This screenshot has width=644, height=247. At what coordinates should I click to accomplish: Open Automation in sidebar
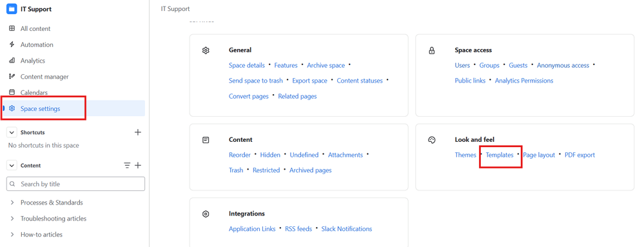pos(37,44)
